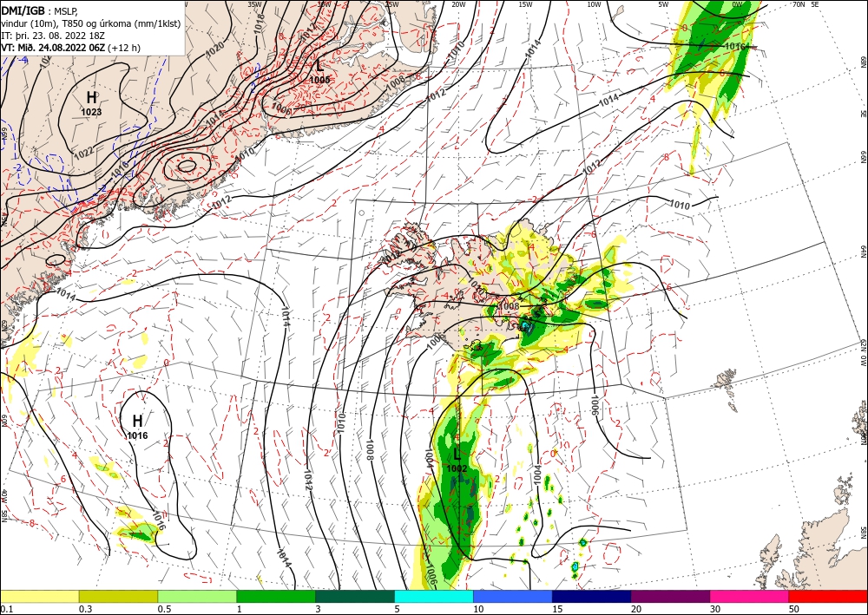The image size is (868, 615).
Task: Click the '15W' longitude label
Action: (525, 3)
